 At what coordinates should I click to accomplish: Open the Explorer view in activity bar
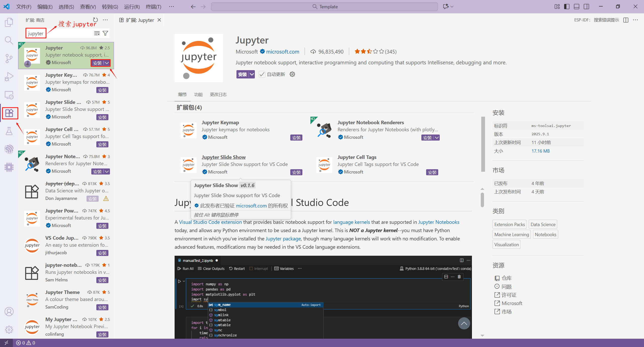9,22
